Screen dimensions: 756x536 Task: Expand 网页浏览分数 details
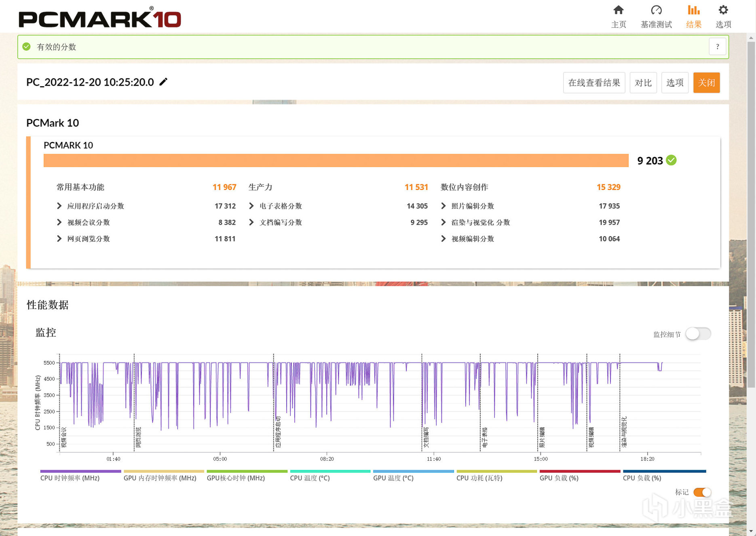(x=59, y=238)
